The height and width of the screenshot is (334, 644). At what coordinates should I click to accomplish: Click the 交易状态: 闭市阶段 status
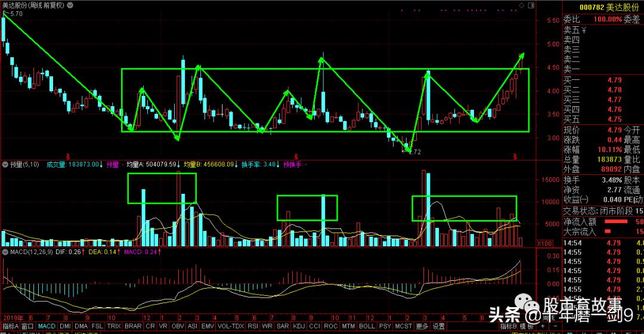point(599,211)
